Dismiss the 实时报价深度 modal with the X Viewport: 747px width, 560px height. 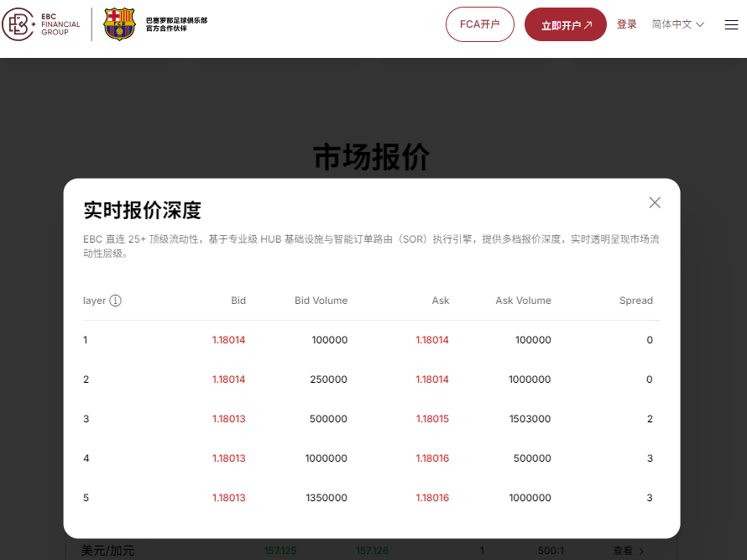(x=655, y=202)
